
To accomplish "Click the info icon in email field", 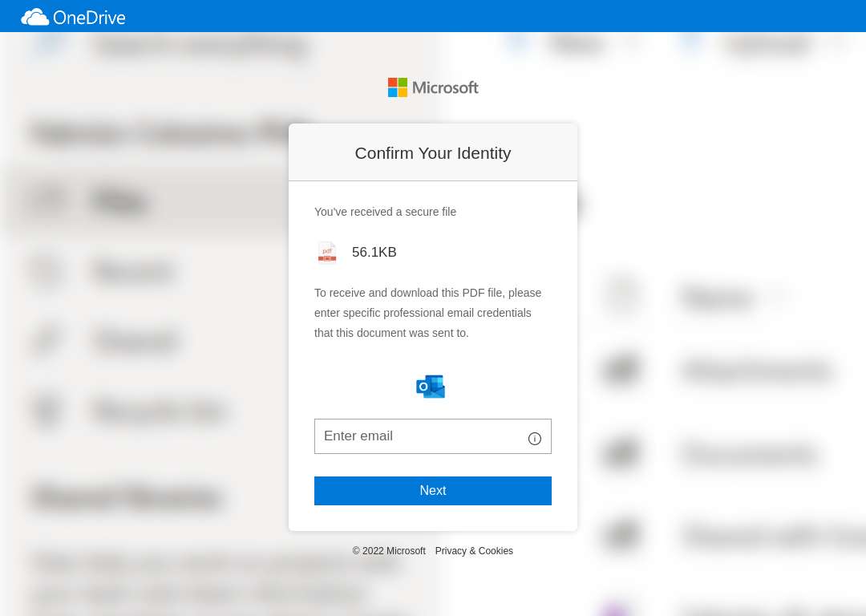I will 535,439.
